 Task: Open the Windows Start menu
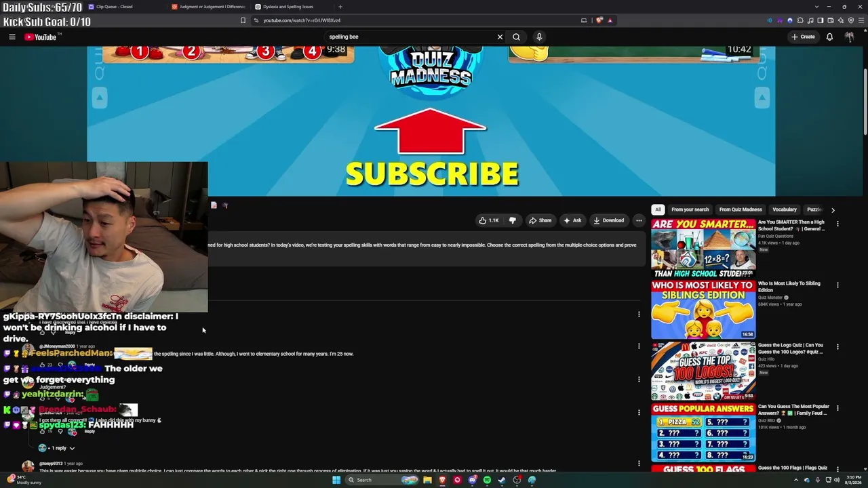[336, 480]
